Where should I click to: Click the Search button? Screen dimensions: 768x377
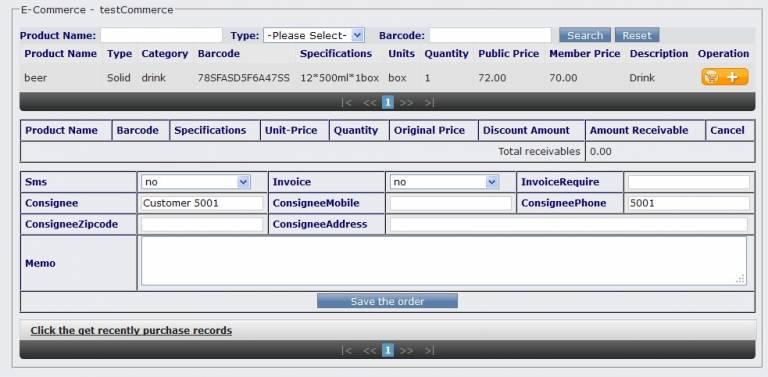pos(585,35)
